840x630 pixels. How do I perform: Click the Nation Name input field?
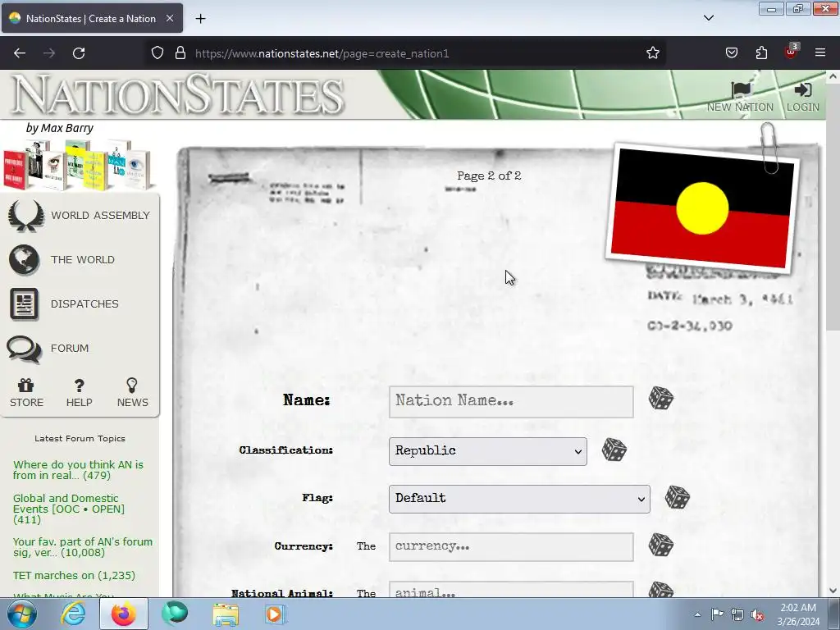pos(511,402)
